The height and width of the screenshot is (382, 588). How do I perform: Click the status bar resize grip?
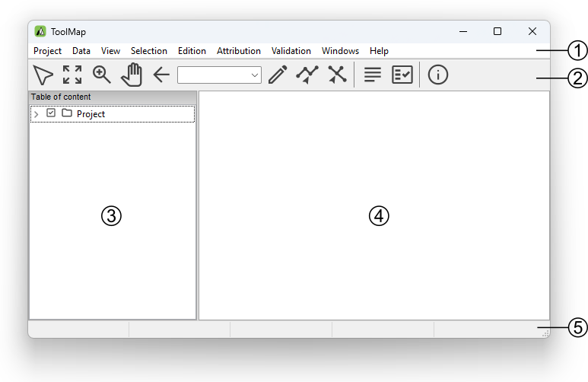545,333
